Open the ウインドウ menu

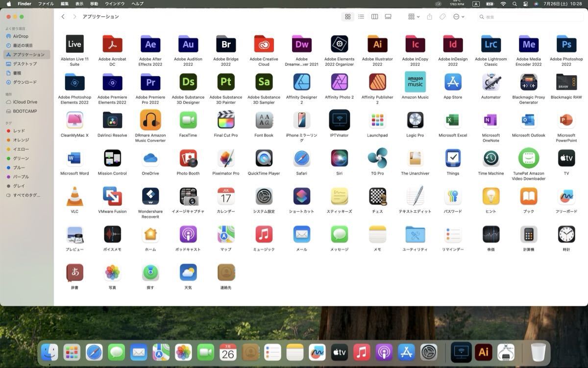(115, 3)
